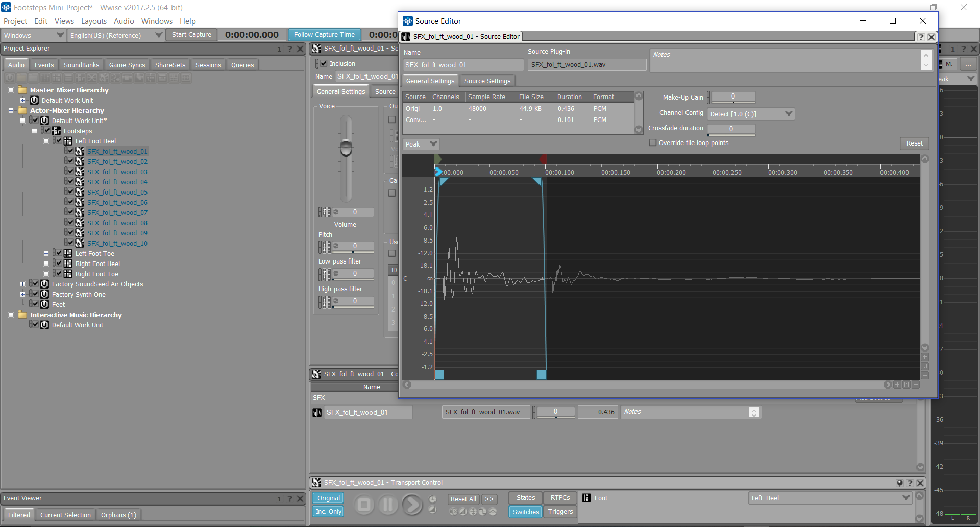Viewport: 980px width, 527px height.
Task: Click the sound icon next to SFX_fol_ft_wood_05
Action: 80,192
